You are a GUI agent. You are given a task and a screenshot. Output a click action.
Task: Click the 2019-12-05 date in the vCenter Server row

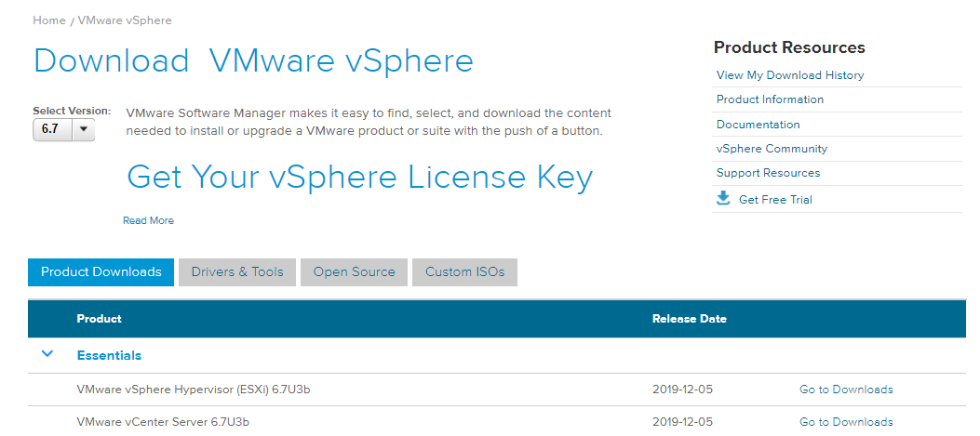coord(682,422)
